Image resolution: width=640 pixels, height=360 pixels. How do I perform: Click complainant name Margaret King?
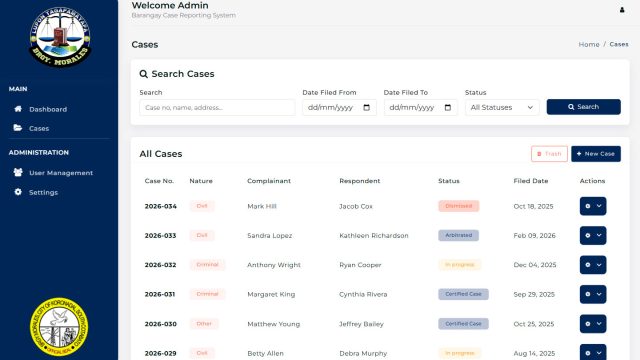coord(271,294)
